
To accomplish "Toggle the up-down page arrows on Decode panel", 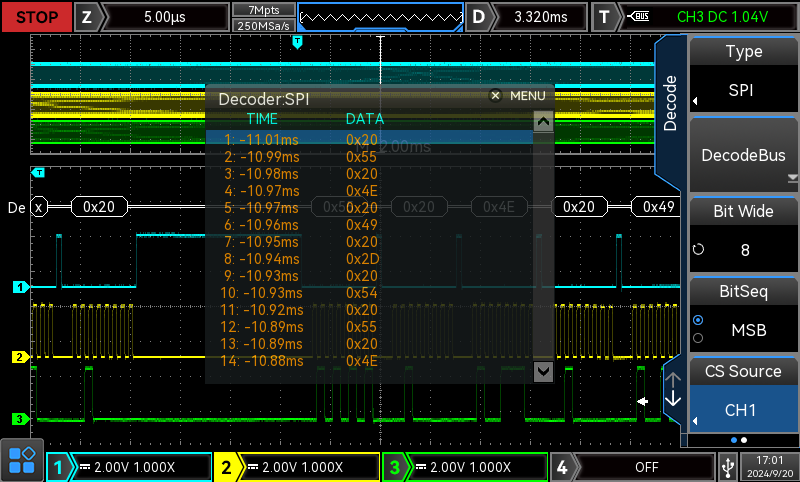I will coord(673,389).
